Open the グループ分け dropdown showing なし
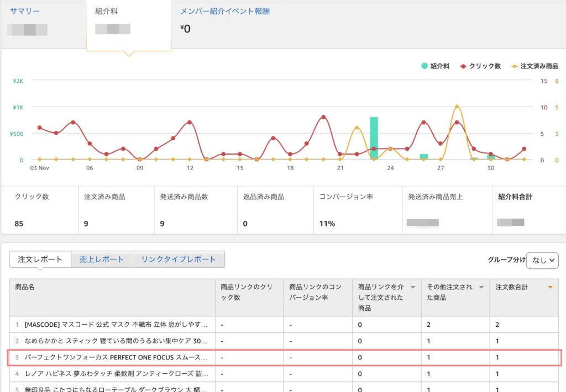Screen dimensions: 566x392 point(542,260)
